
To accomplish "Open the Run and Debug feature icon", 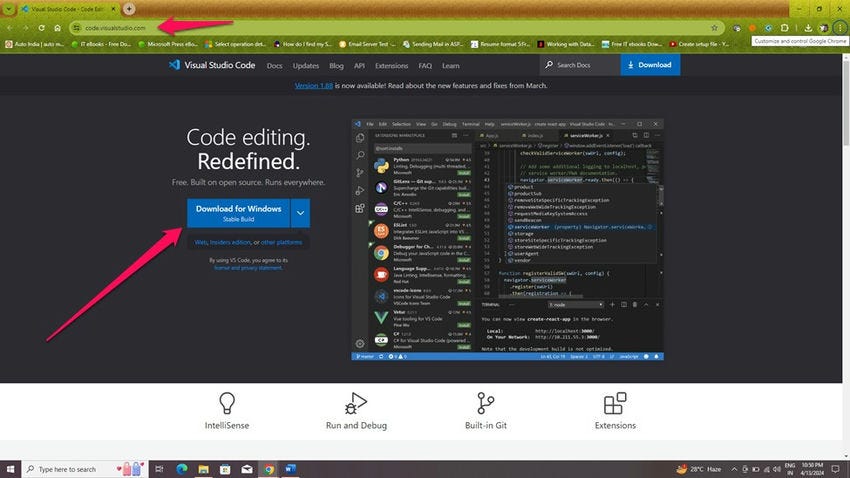I will (356, 403).
